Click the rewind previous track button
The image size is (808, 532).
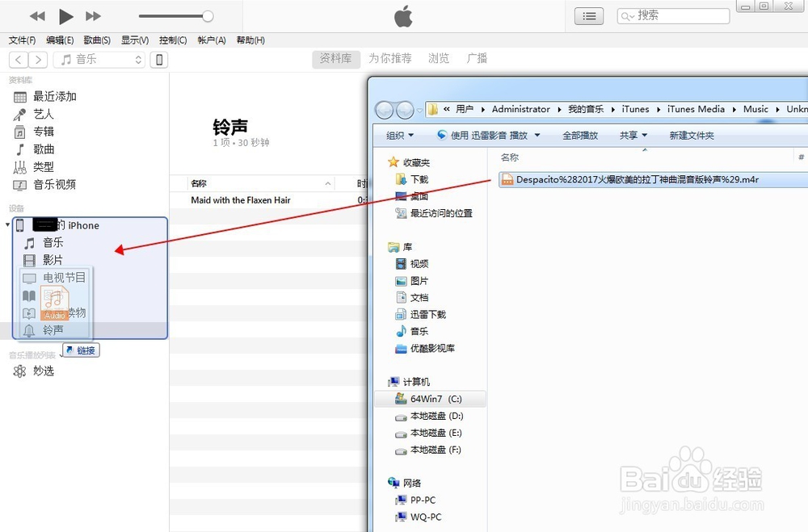tap(37, 16)
